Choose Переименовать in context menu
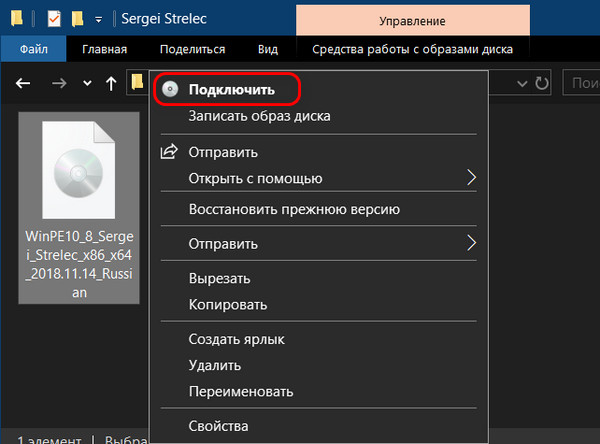 click(x=319, y=392)
